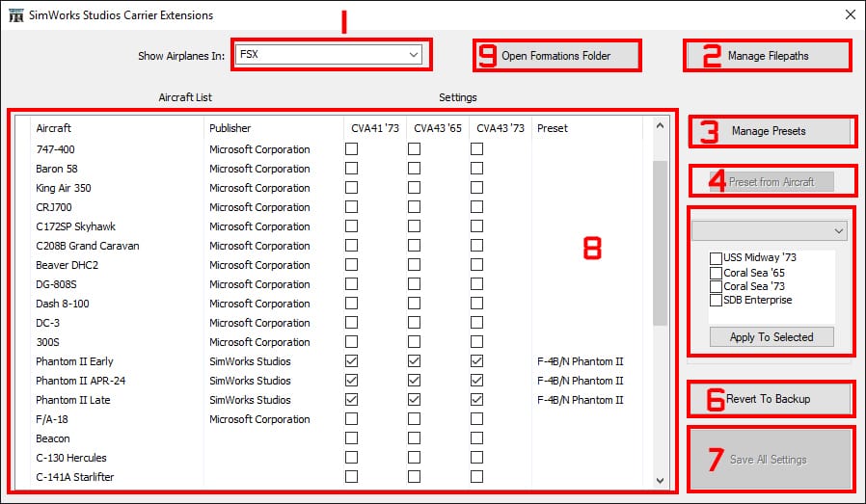The image size is (866, 504).
Task: Close the Carrier Extensions window
Action: (x=850, y=15)
